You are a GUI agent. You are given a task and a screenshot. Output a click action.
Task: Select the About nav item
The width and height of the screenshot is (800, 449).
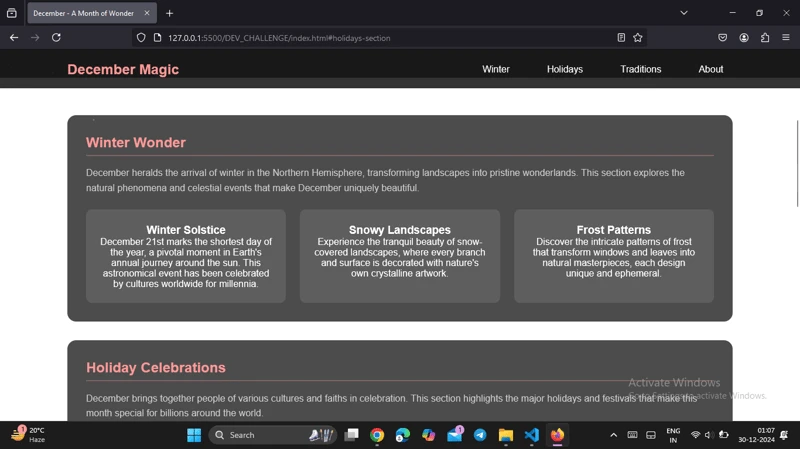pos(711,69)
